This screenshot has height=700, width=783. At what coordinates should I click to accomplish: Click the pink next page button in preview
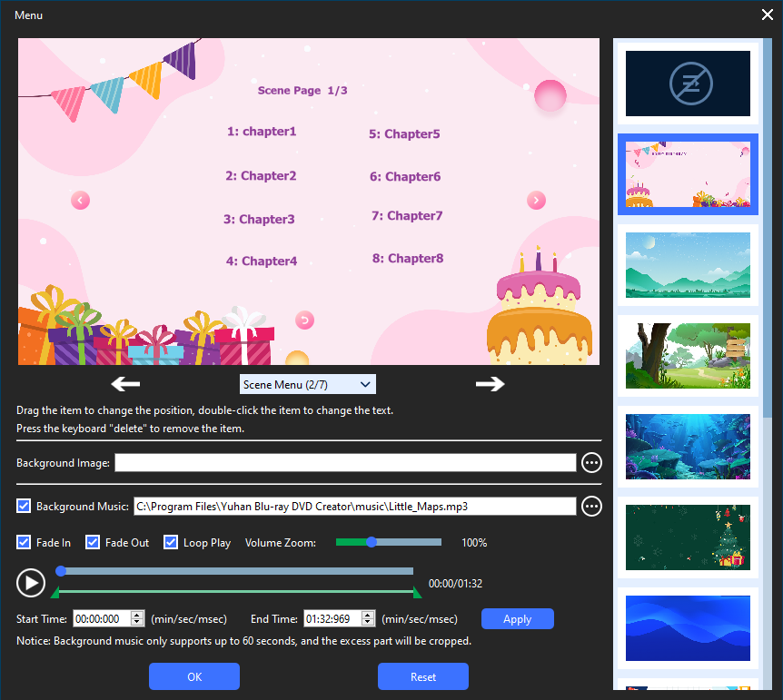[x=537, y=200]
